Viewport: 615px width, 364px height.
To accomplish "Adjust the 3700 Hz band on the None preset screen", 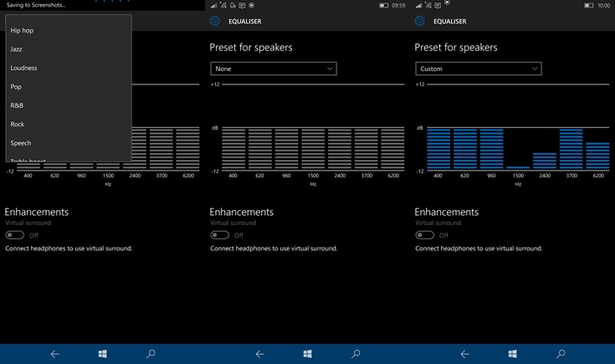I will coord(366,149).
